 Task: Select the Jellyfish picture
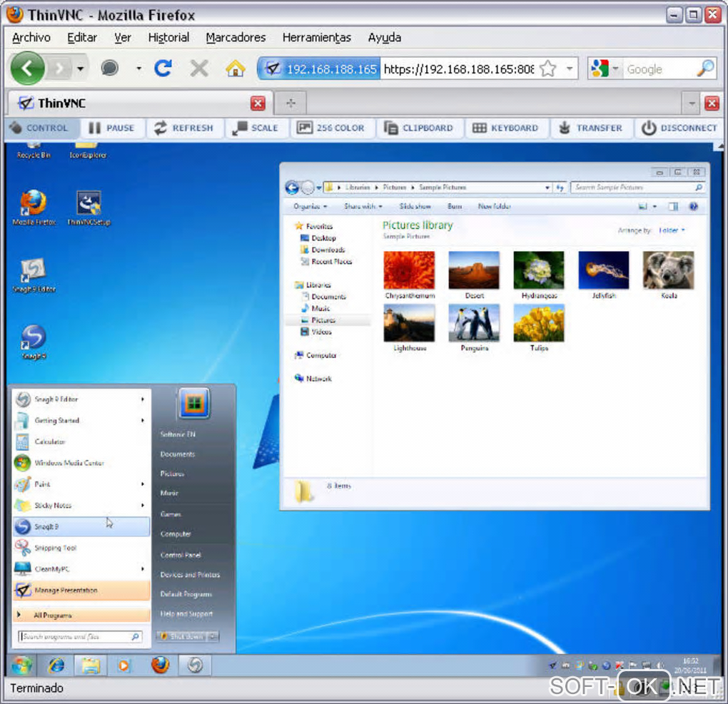tap(604, 275)
